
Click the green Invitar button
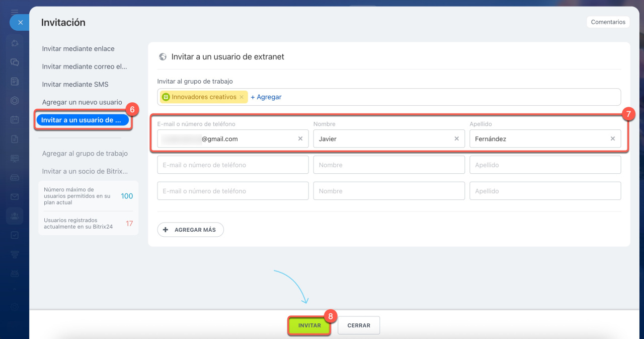tap(309, 326)
